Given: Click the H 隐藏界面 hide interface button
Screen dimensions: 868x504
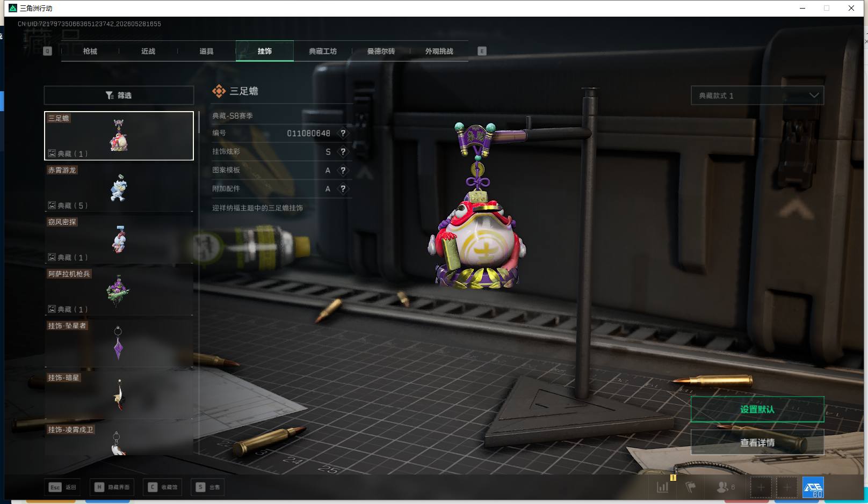Looking at the screenshot, I should pyautogui.click(x=112, y=487).
